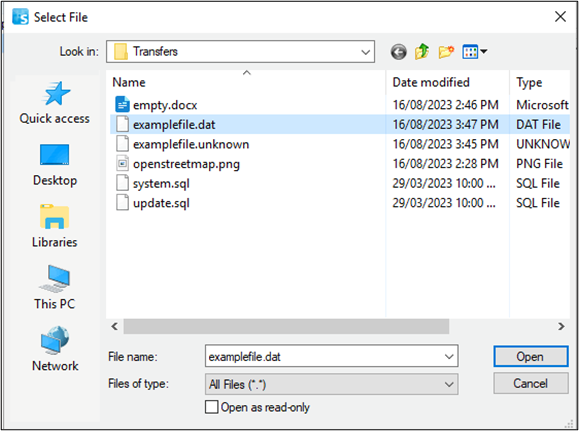579x431 pixels.
Task: Go up one folder level icon
Action: 422,52
